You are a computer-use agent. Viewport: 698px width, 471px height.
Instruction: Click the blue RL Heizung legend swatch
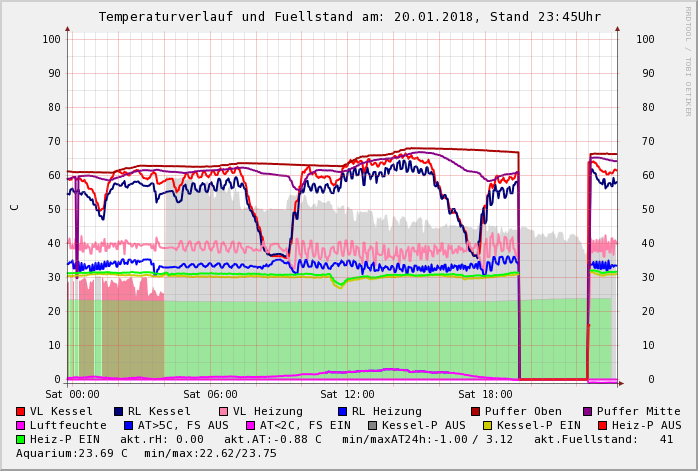click(343, 412)
